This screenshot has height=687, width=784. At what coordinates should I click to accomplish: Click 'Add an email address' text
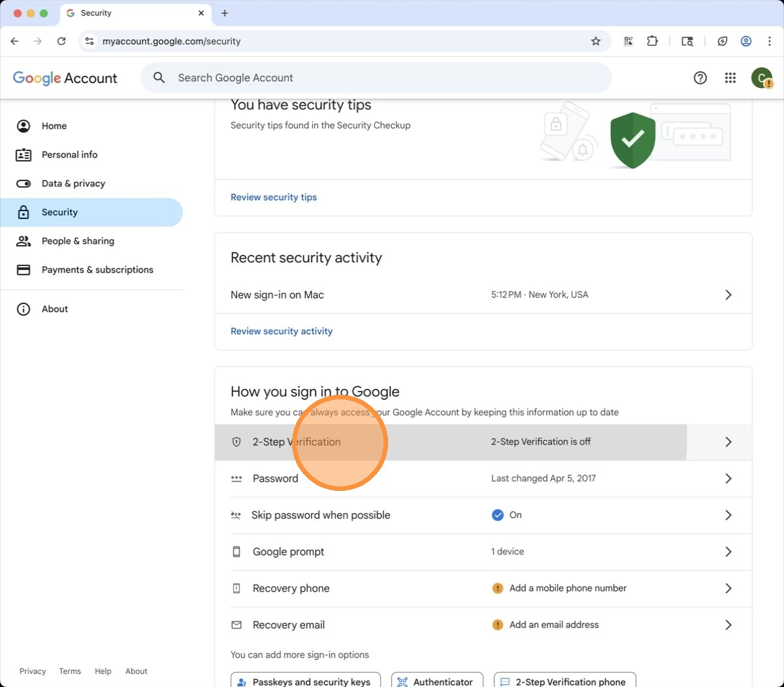pos(554,625)
